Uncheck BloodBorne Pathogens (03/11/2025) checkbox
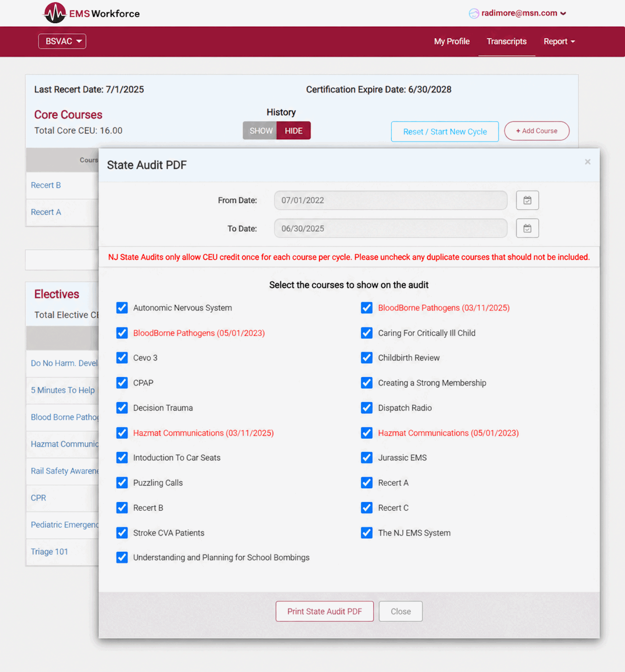Screen dimensions: 625x672 click(x=367, y=308)
